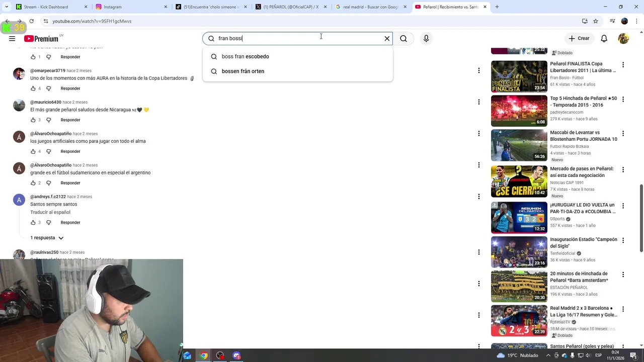Open Chrome icon in Windows taskbar

pos(204,355)
